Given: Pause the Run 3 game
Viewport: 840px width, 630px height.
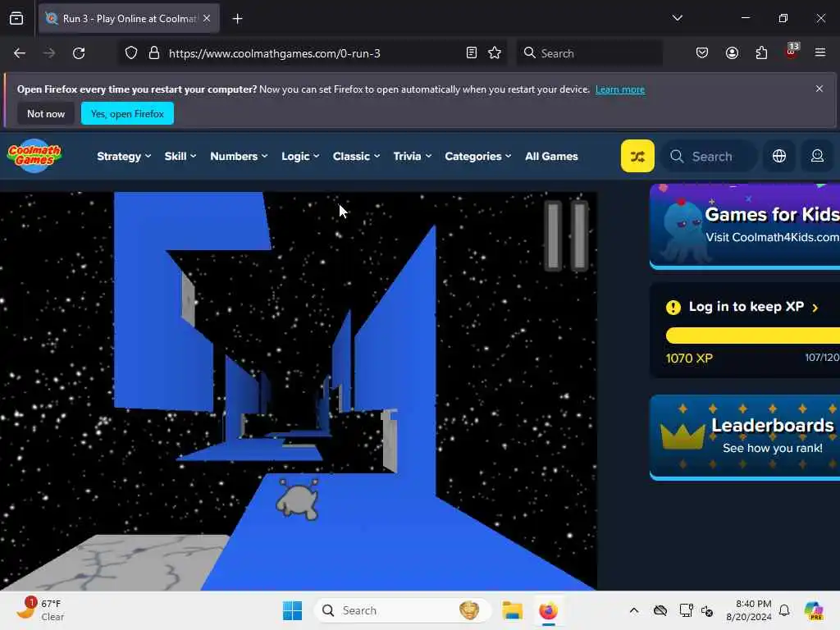Looking at the screenshot, I should tap(566, 235).
